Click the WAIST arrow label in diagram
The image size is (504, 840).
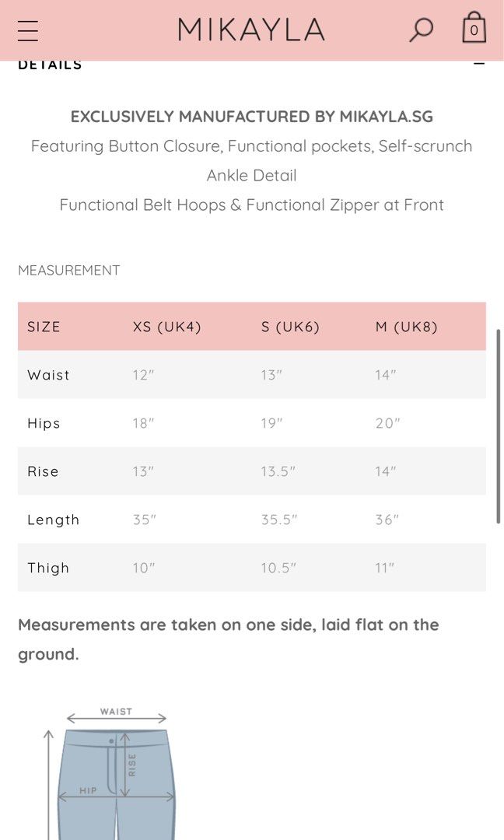(x=116, y=712)
